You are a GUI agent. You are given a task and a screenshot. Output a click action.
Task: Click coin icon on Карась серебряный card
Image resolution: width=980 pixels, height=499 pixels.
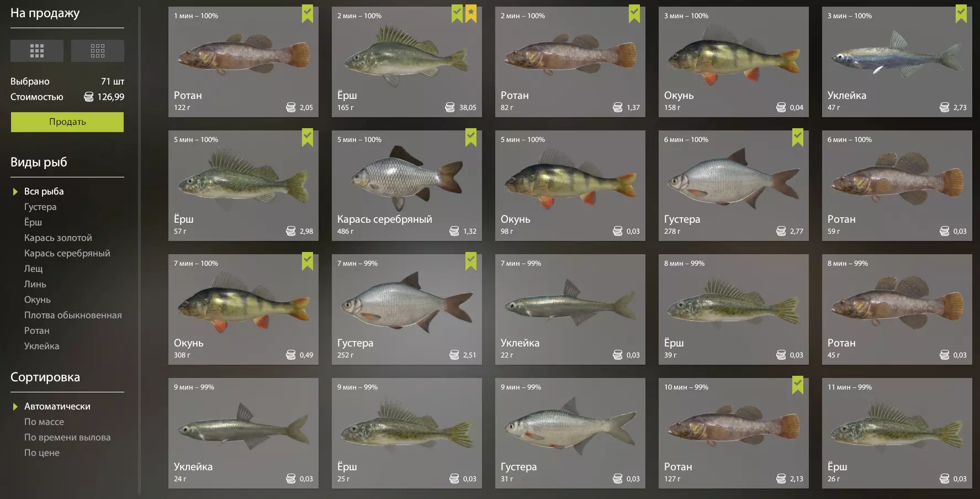click(x=454, y=231)
